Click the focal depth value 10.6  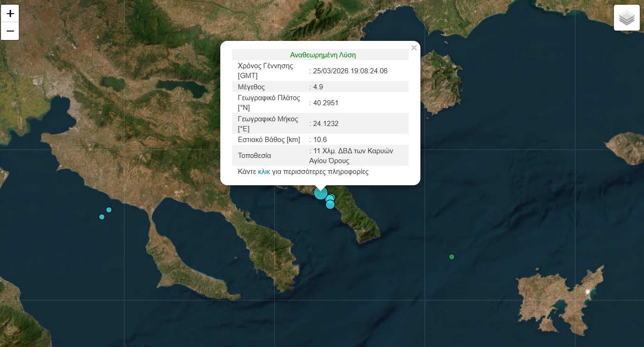point(320,140)
